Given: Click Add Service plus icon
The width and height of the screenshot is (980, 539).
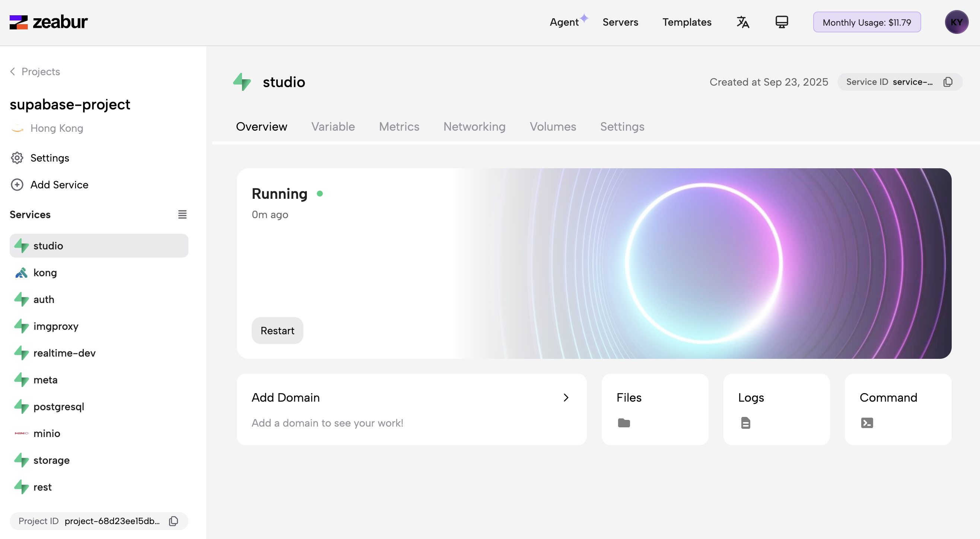Looking at the screenshot, I should pos(17,185).
